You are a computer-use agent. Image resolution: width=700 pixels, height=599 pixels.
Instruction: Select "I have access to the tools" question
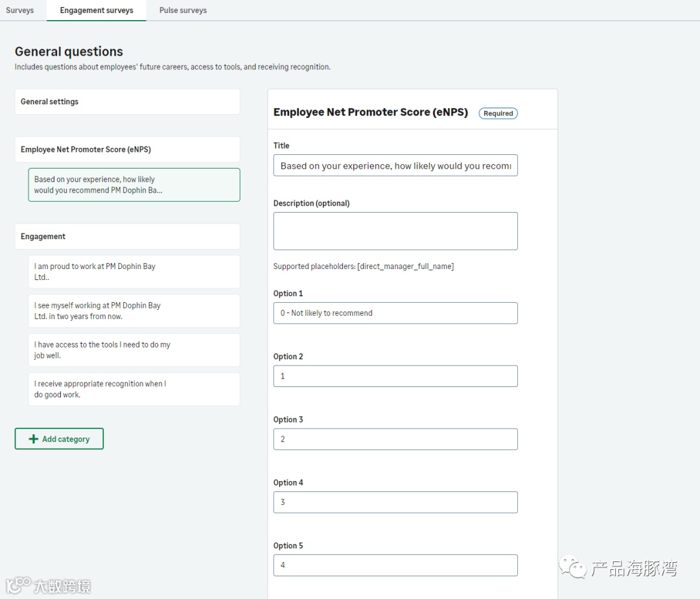[134, 350]
